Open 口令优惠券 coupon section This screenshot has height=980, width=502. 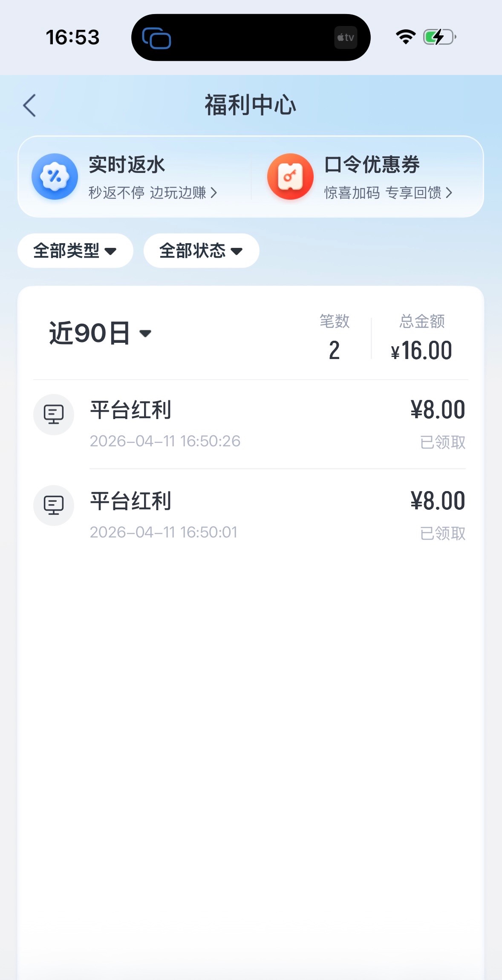(x=372, y=165)
